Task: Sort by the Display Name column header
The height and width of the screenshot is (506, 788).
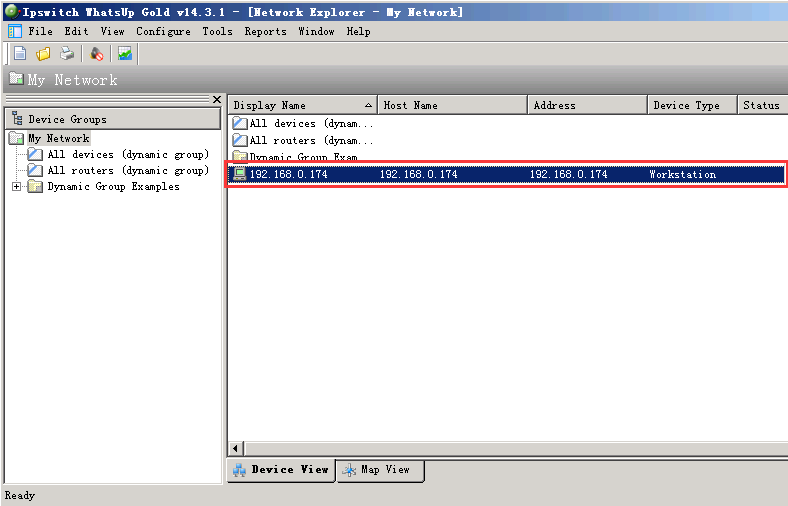Action: (x=300, y=105)
